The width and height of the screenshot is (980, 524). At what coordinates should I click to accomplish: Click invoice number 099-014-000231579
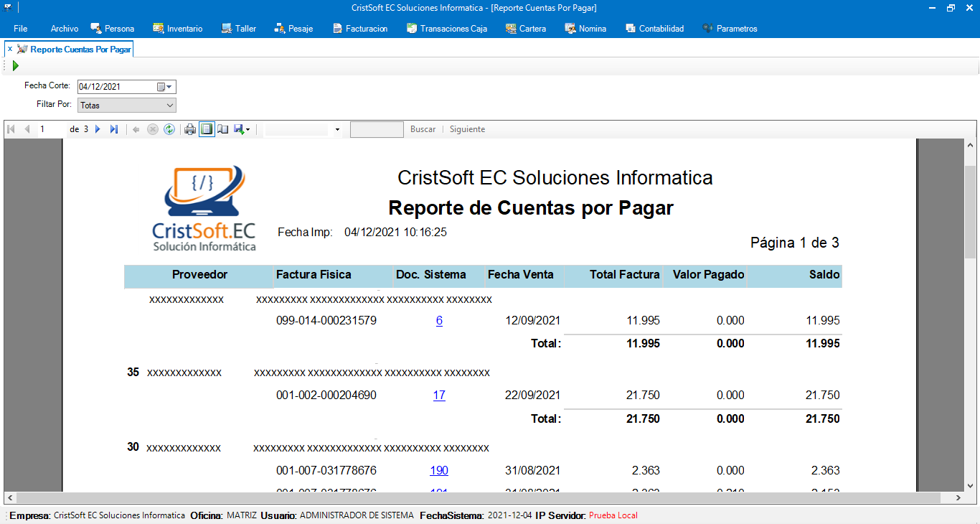tap(326, 321)
